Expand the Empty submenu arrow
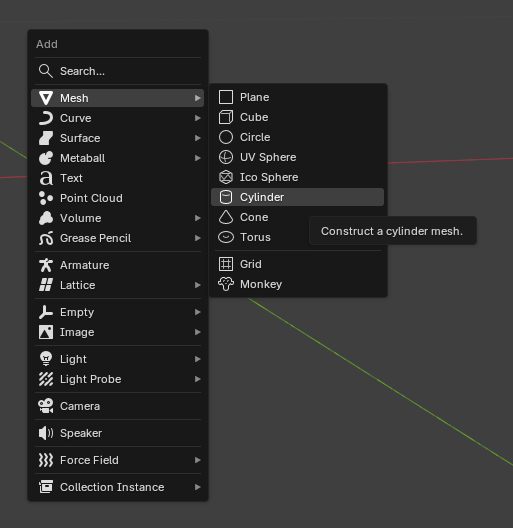513x528 pixels. click(x=198, y=312)
